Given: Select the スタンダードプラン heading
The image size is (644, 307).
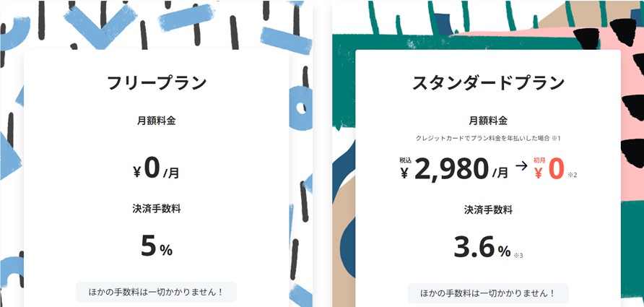Looking at the screenshot, I should (488, 82).
